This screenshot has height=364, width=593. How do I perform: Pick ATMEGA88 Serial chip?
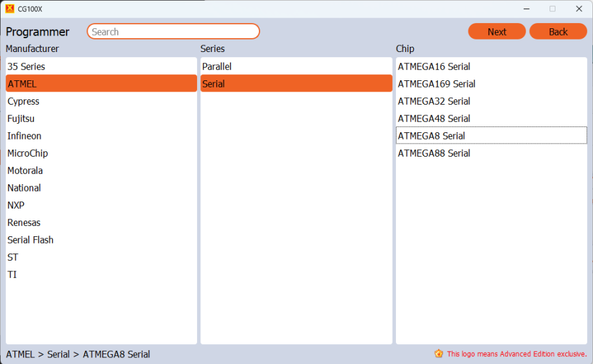click(x=434, y=153)
